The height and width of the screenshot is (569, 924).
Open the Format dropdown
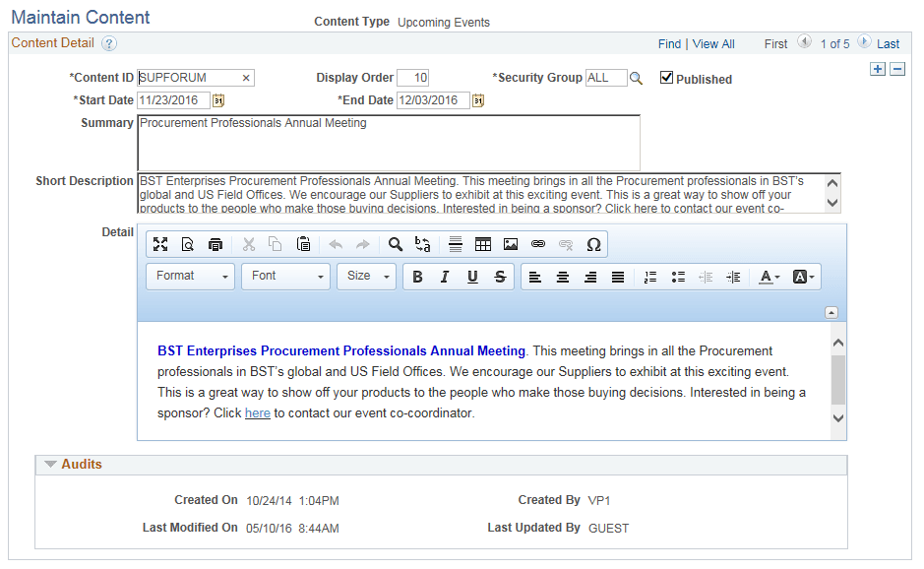tap(190, 277)
